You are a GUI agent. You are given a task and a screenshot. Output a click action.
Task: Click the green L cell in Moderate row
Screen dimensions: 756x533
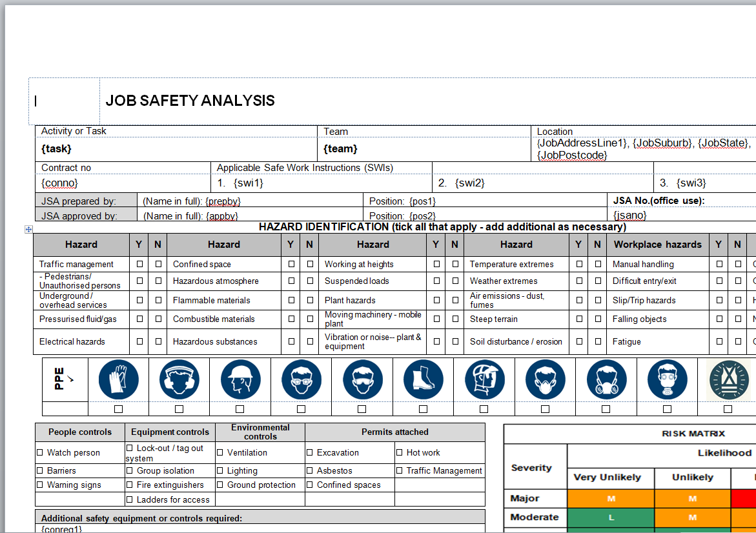coord(610,518)
